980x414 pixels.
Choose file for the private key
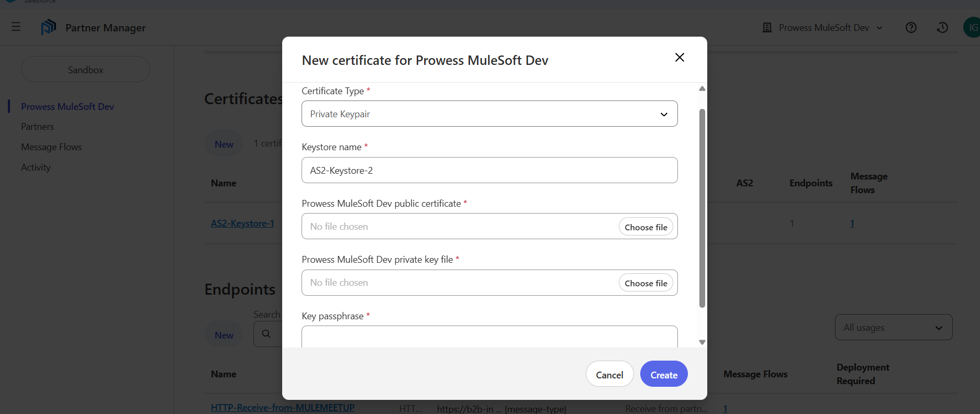645,283
